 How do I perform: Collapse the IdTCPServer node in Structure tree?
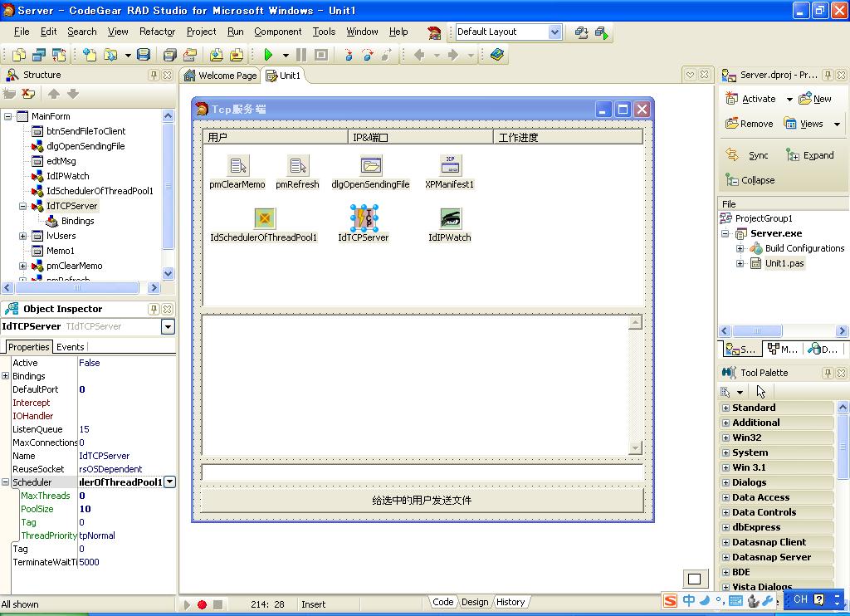[22, 206]
